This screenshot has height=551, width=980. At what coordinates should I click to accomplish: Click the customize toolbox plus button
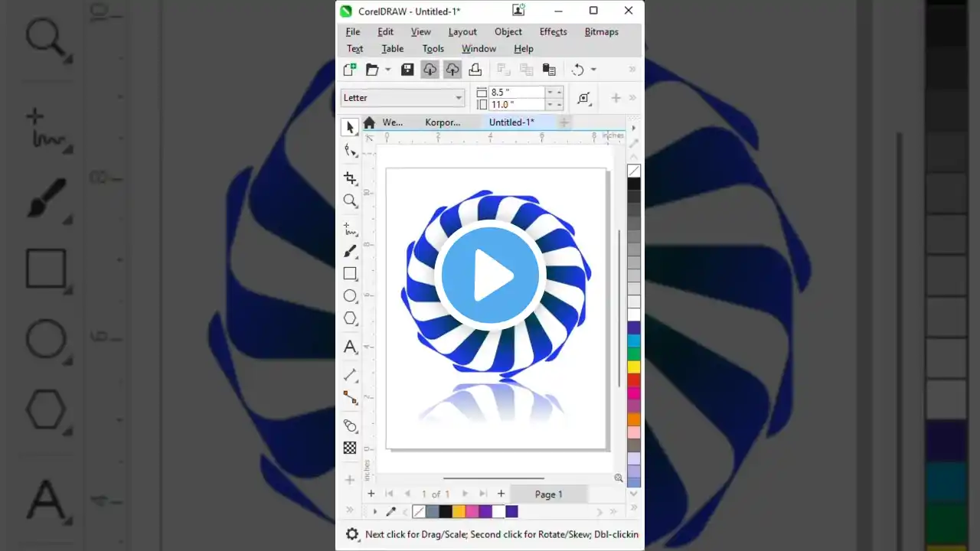(350, 480)
